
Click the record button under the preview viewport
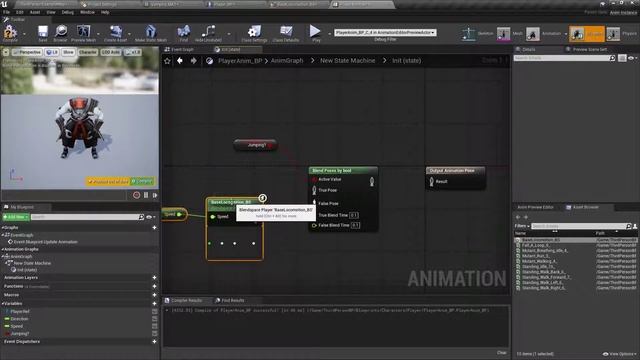click(136, 195)
